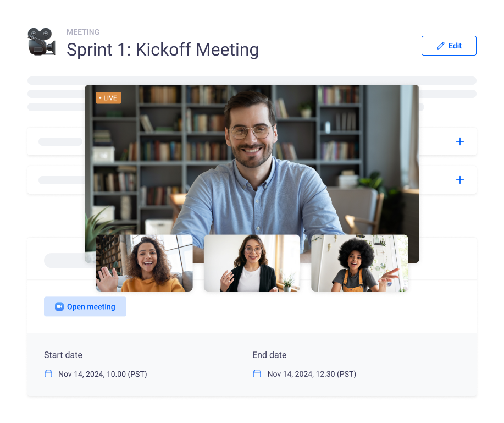Image resolution: width=504 pixels, height=423 pixels.
Task: Click the calendar icon under Start date
Action: [48, 374]
